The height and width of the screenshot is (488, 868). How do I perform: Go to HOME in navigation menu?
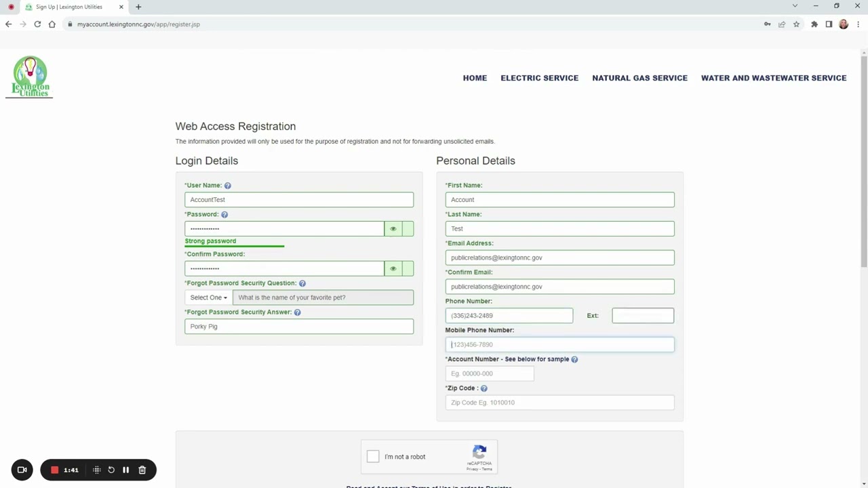[x=475, y=78]
